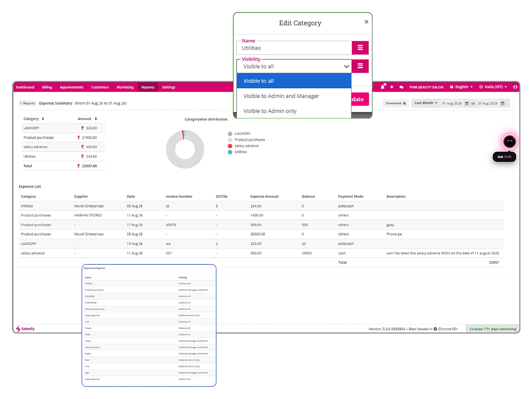The width and height of the screenshot is (532, 399).
Task: Expand the Visibility dropdown
Action: click(x=294, y=66)
